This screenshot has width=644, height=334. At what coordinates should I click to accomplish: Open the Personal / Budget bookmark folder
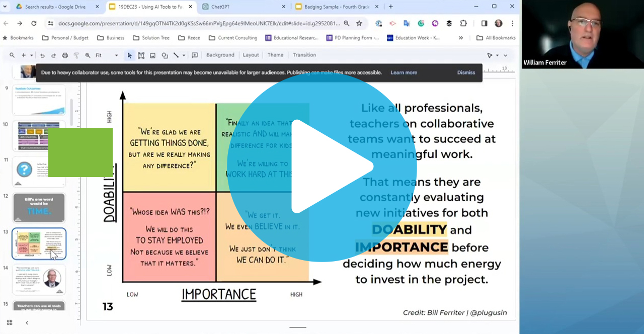pyautogui.click(x=65, y=38)
